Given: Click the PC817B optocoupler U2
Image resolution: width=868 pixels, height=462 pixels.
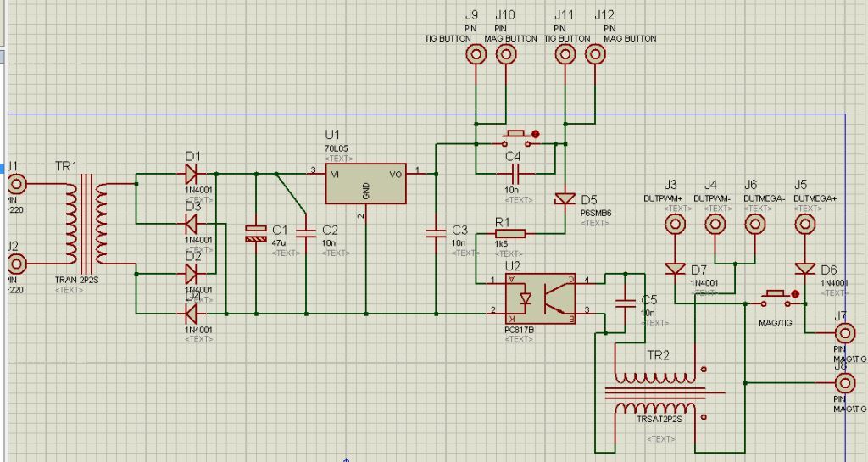Looking at the screenshot, I should click(540, 298).
